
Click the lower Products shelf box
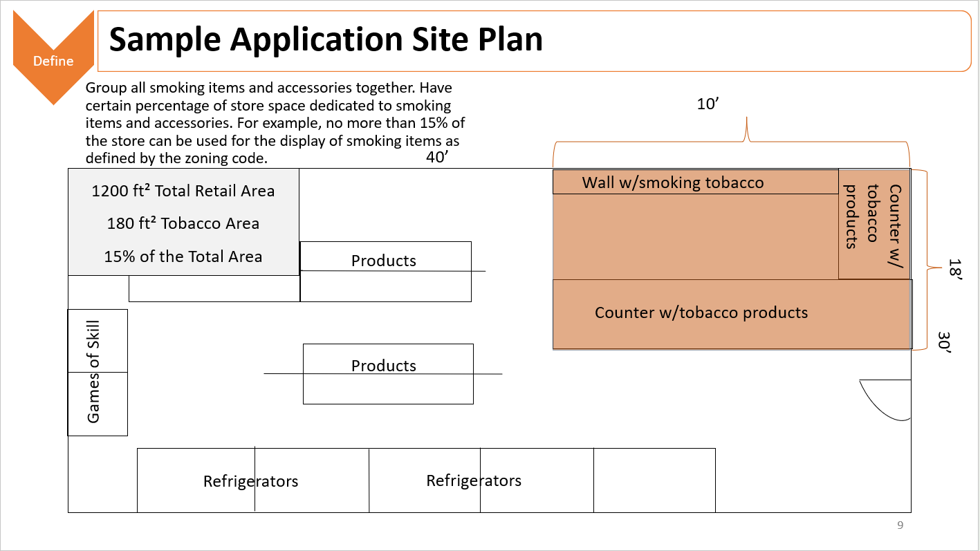(x=388, y=374)
